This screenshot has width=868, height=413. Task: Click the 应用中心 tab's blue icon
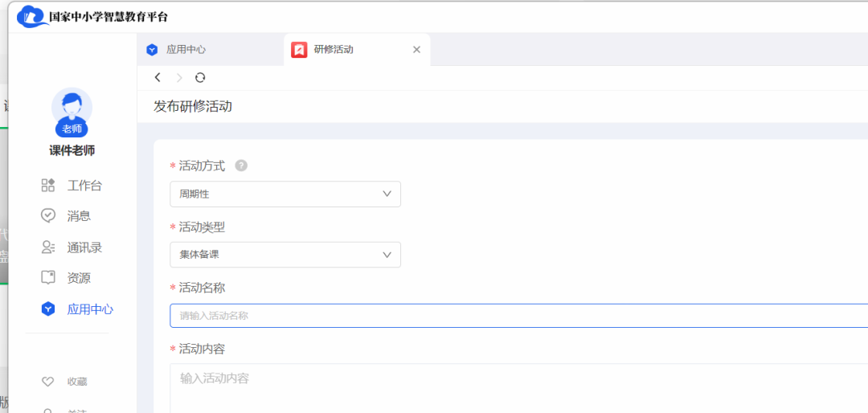point(152,50)
